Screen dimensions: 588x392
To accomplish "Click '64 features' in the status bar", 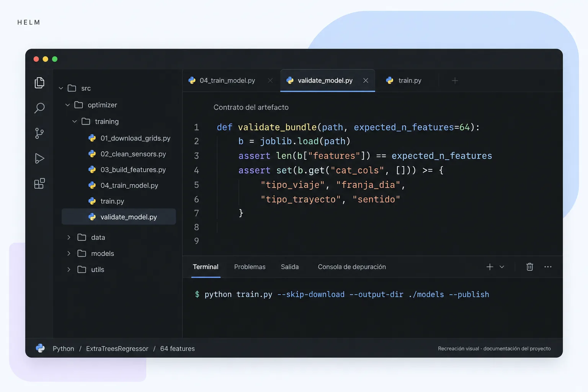I will coord(177,349).
